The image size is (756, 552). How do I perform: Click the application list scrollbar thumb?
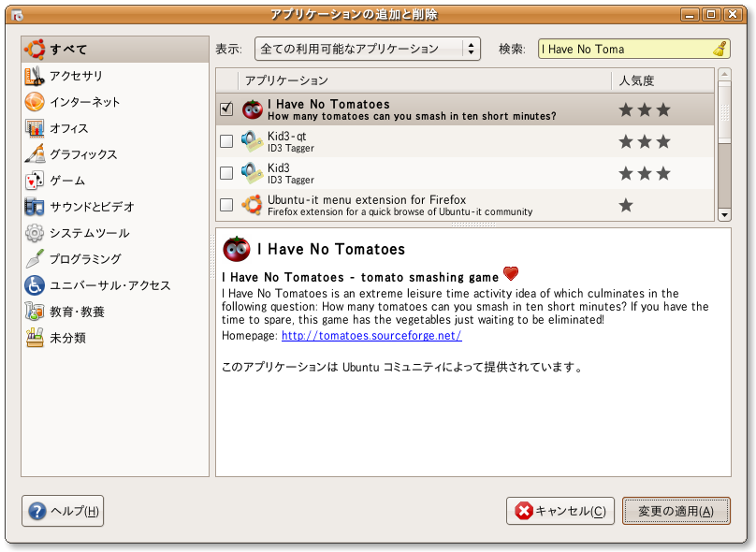724,112
